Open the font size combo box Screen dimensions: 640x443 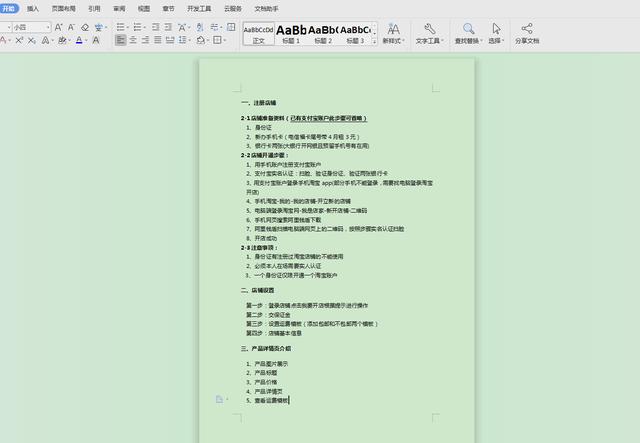coord(31,27)
